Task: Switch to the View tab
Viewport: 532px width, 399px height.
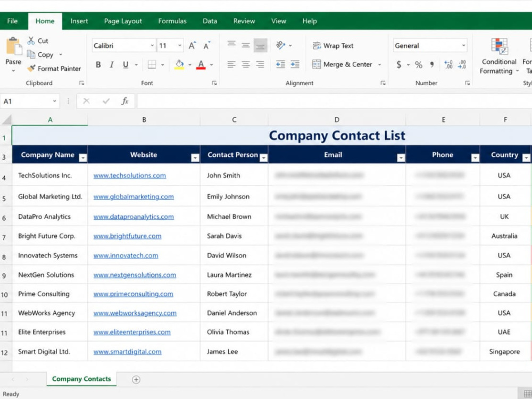Action: coord(279,21)
